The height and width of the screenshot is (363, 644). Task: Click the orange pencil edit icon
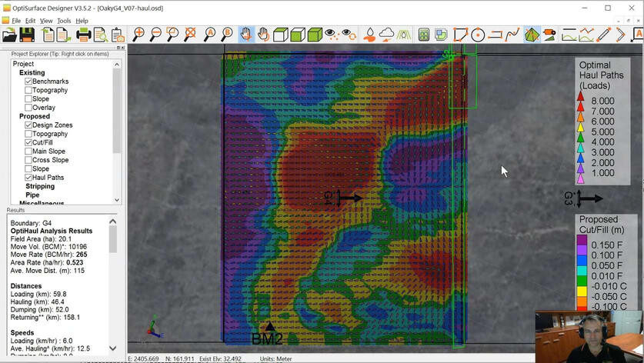[604, 35]
